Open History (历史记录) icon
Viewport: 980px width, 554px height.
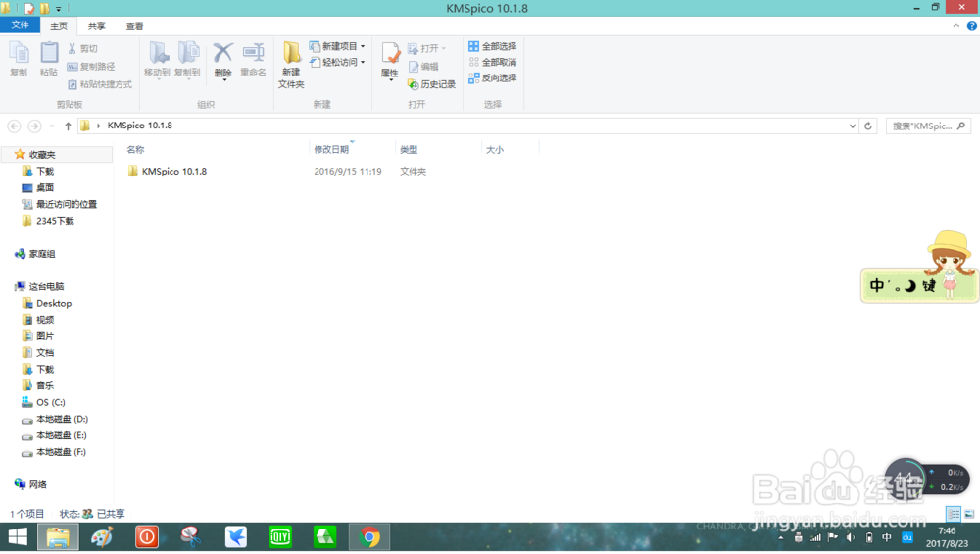[x=414, y=84]
